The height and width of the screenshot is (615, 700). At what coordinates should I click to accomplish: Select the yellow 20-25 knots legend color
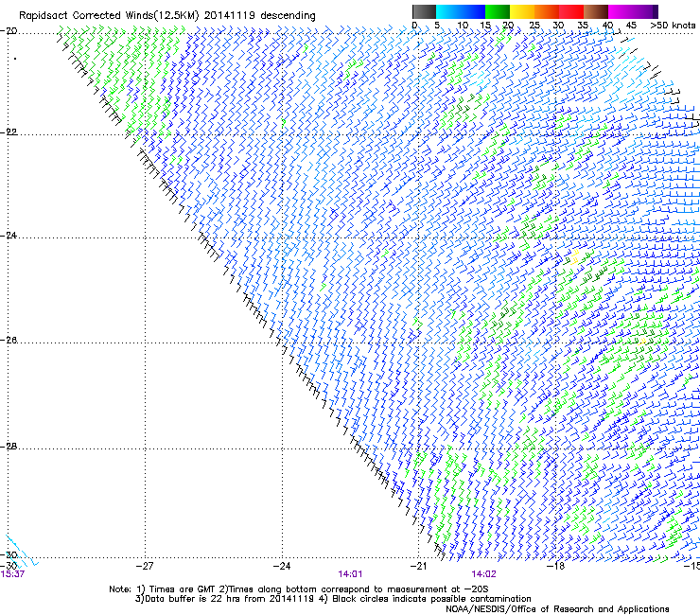[x=522, y=11]
